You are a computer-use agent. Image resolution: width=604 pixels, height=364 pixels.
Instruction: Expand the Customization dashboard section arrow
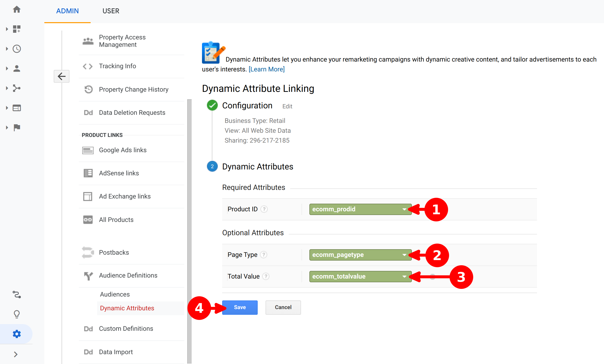(7, 29)
